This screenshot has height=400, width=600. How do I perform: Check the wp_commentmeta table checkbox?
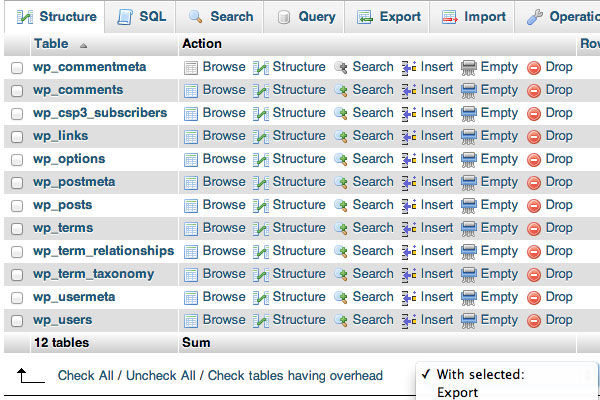(x=17, y=68)
